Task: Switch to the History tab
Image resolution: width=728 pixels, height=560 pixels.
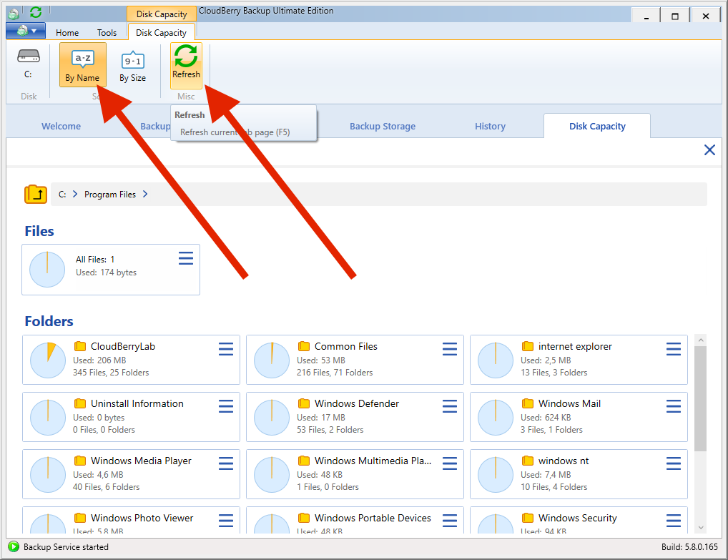Action: (491, 127)
